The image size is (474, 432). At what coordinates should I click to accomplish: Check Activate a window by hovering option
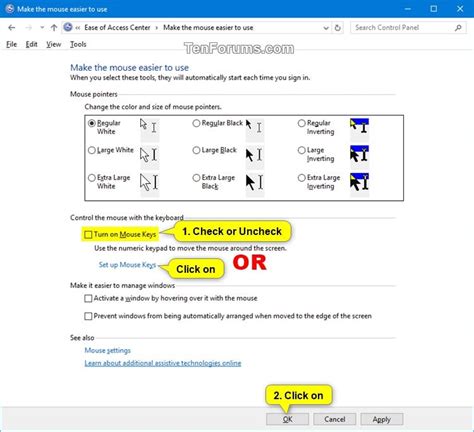tap(88, 298)
